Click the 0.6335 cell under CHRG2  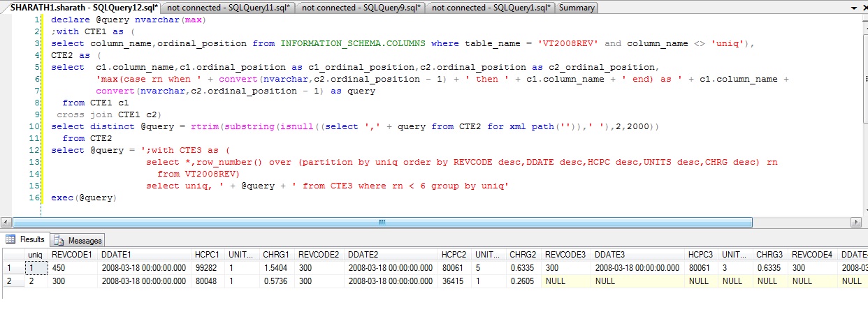(524, 268)
